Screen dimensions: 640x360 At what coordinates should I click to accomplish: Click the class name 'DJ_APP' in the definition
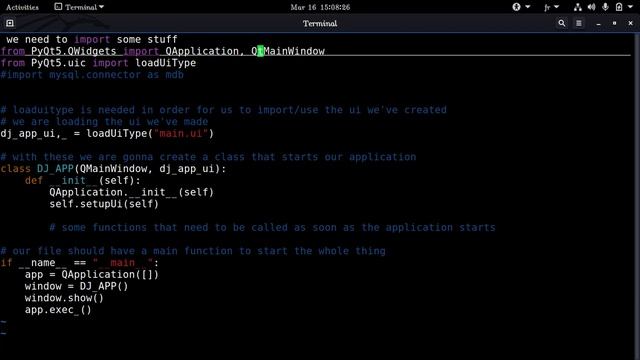tap(55, 169)
